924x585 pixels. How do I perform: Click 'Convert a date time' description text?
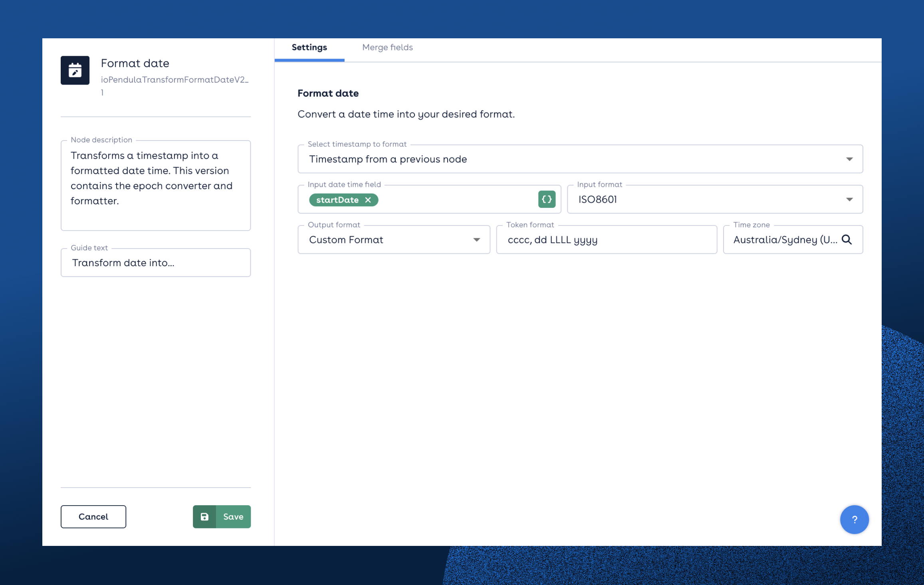pyautogui.click(x=406, y=114)
